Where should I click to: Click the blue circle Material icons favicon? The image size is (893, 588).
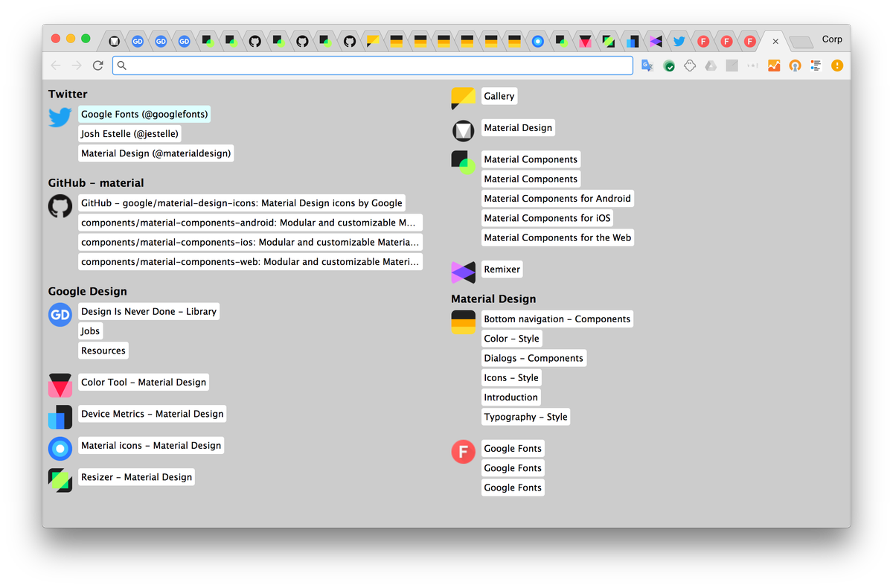pos(60,449)
